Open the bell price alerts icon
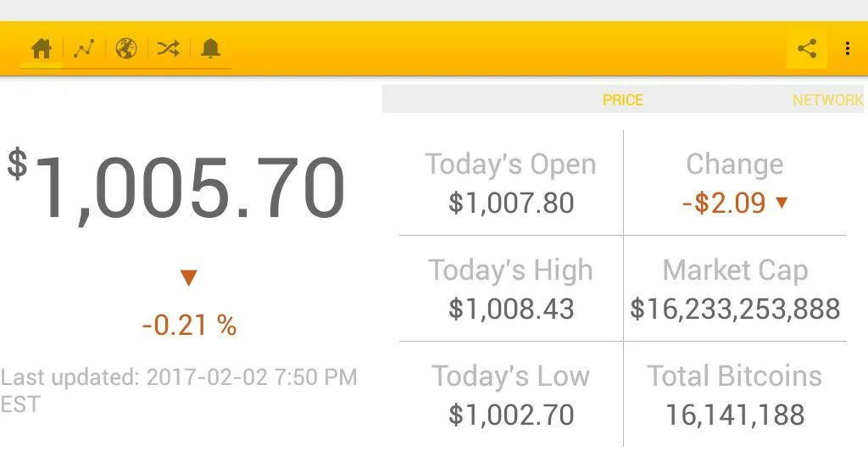Image resolution: width=868 pixels, height=468 pixels. point(210,48)
